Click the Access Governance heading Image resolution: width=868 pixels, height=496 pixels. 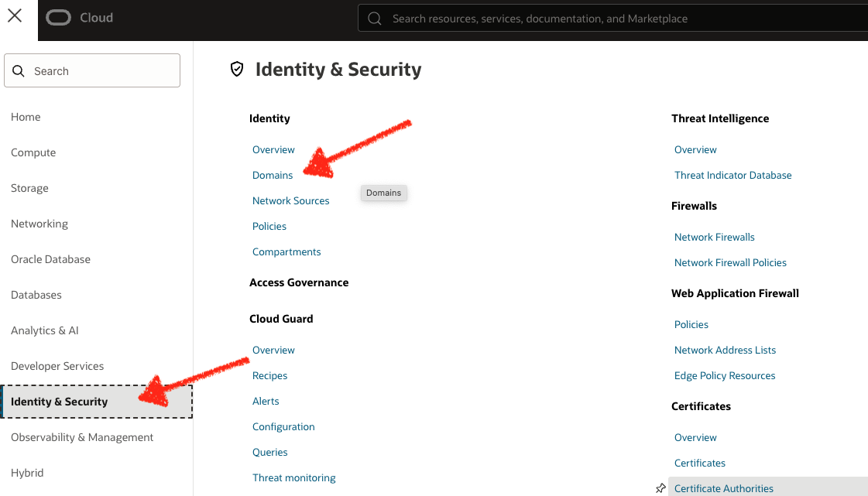point(299,282)
